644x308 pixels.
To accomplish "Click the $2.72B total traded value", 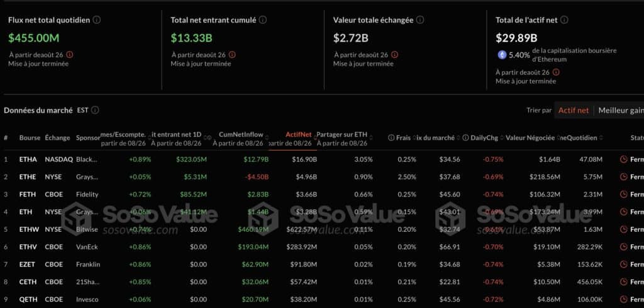I will pyautogui.click(x=351, y=38).
